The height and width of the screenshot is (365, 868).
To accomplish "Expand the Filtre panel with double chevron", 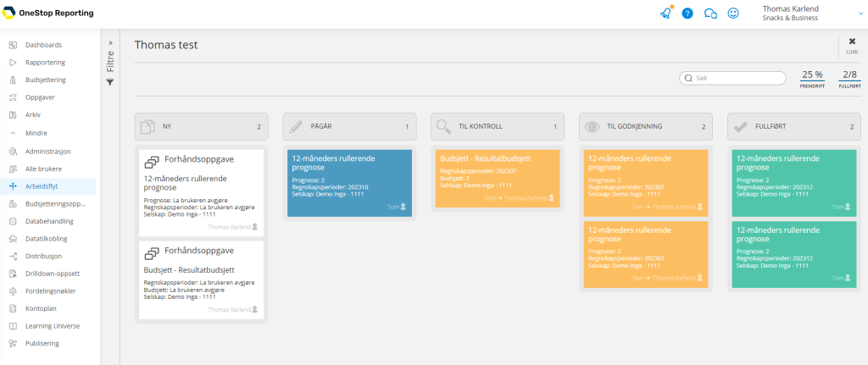I will click(110, 42).
